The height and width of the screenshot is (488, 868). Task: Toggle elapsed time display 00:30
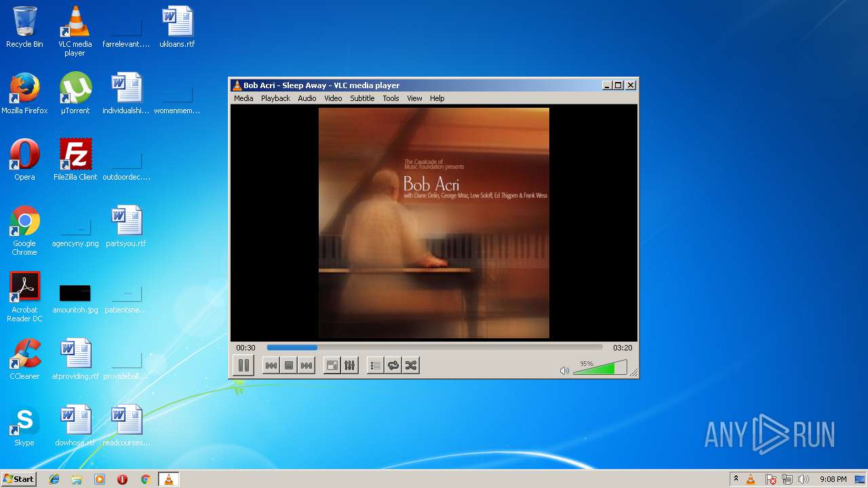(245, 348)
